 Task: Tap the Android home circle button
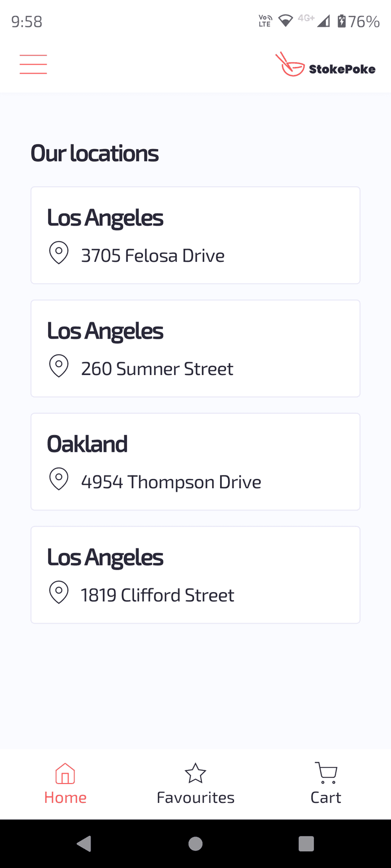[x=195, y=843]
